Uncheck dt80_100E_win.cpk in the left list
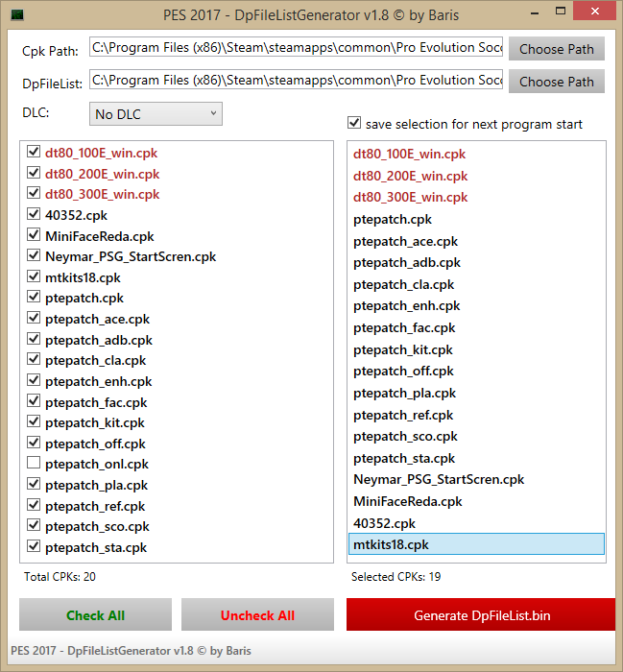The height and width of the screenshot is (672, 623). click(34, 152)
